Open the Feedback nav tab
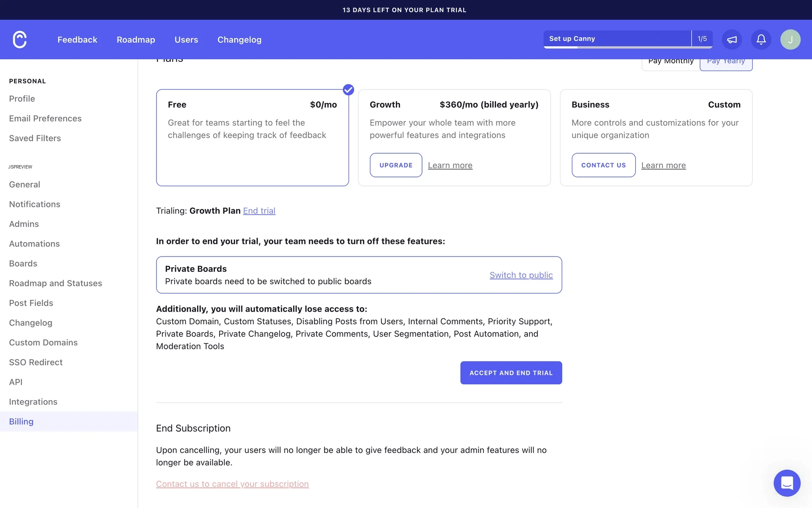 coord(77,39)
